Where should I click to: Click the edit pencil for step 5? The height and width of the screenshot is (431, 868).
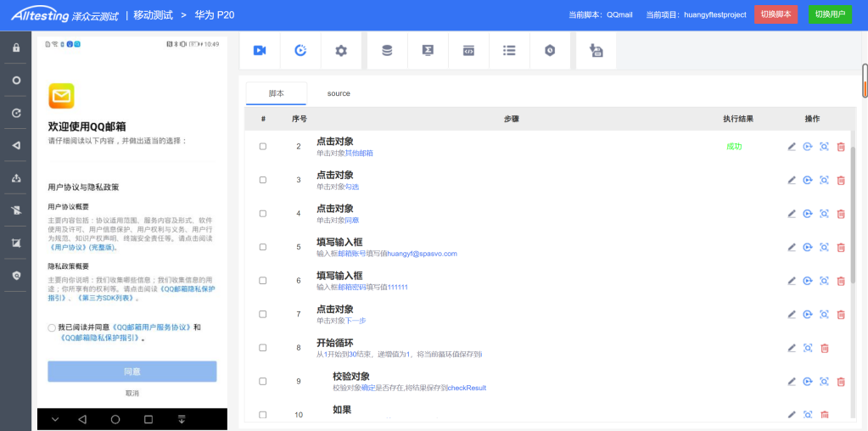coord(792,247)
